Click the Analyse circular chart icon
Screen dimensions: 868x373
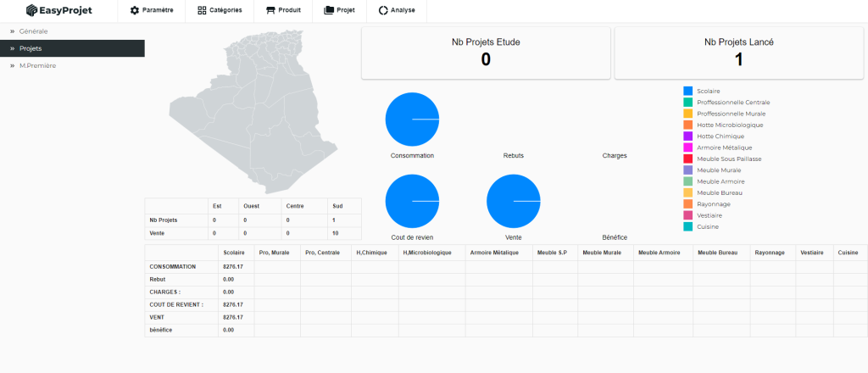[x=383, y=11]
